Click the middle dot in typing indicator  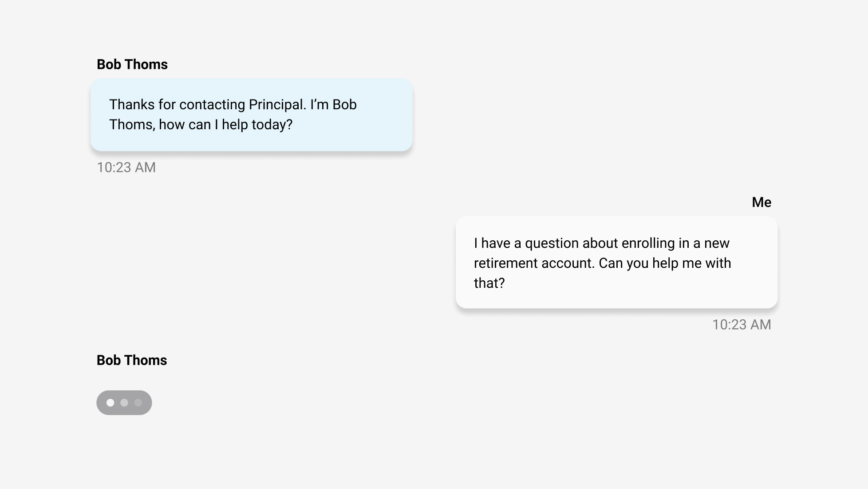coord(124,402)
